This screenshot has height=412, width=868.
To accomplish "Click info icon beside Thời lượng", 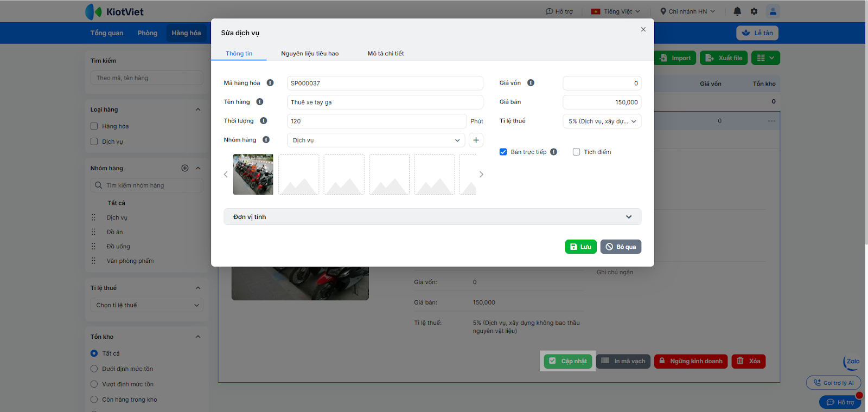I will coord(264,121).
